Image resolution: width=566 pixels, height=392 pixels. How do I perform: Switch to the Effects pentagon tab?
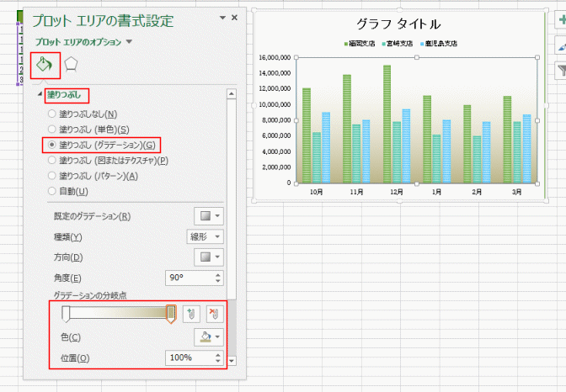click(x=72, y=64)
